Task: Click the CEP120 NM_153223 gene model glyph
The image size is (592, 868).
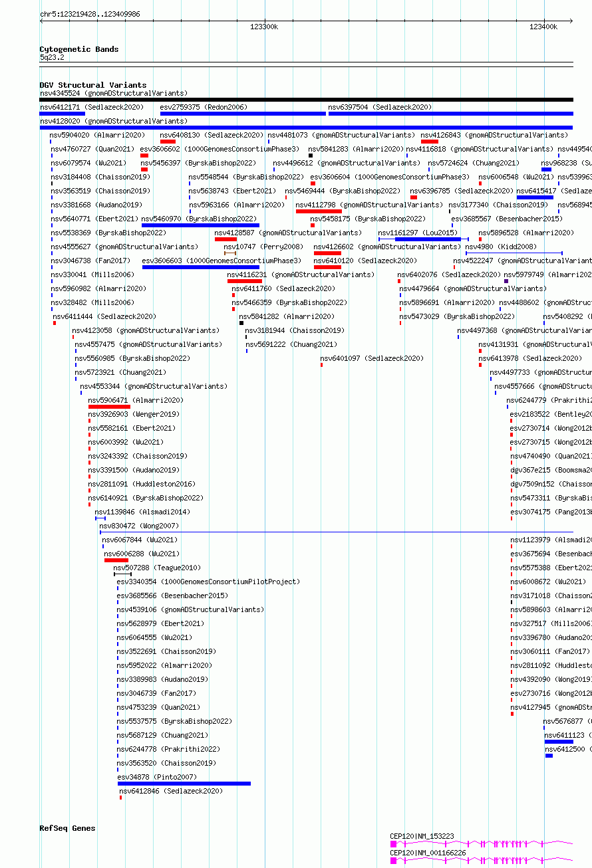Action: 482,843
